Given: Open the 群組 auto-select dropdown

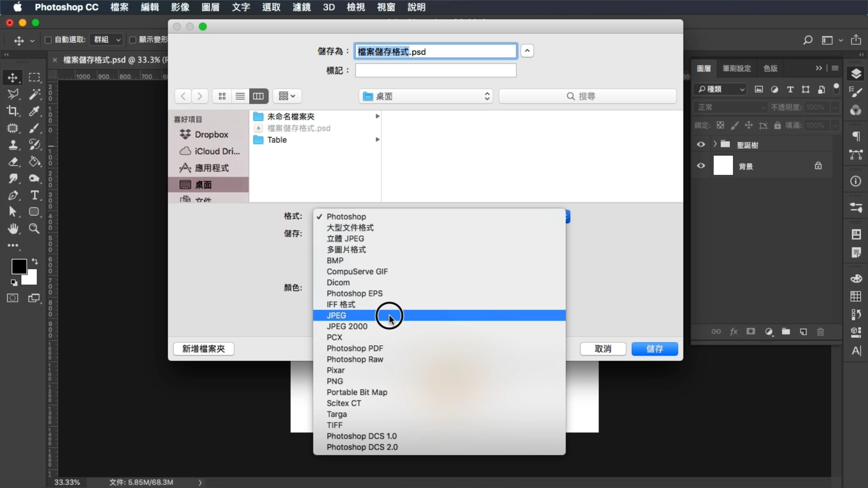Looking at the screenshot, I should [106, 40].
